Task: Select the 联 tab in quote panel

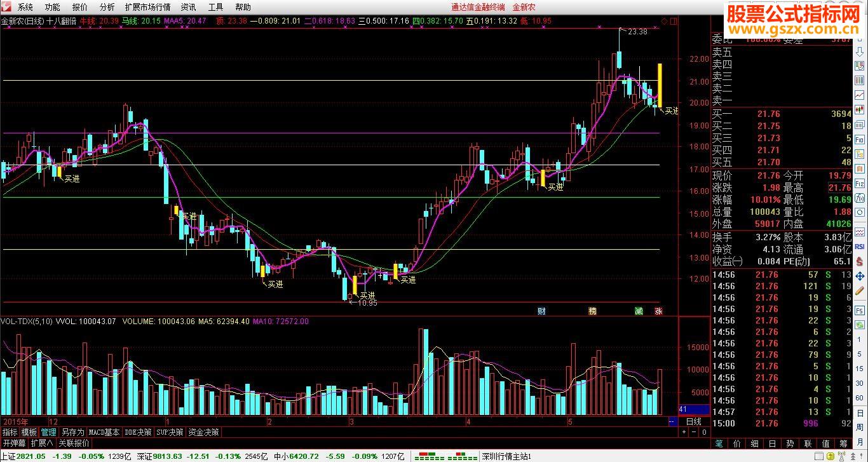Action: click(808, 444)
